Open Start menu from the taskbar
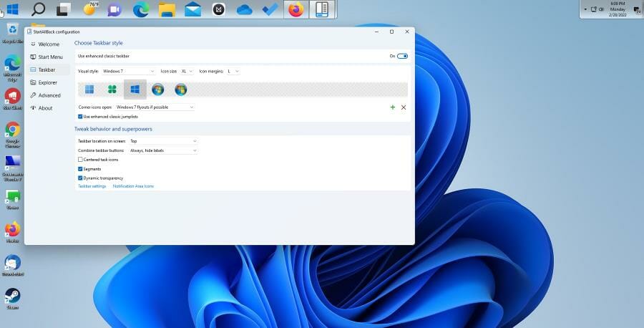644x328 pixels. (x=13, y=9)
